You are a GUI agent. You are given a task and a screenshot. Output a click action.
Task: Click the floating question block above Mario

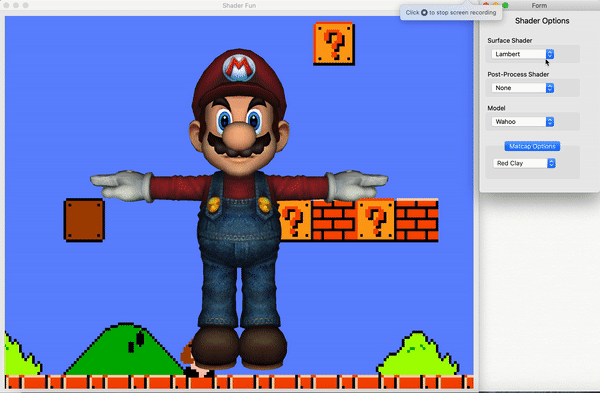[334, 44]
